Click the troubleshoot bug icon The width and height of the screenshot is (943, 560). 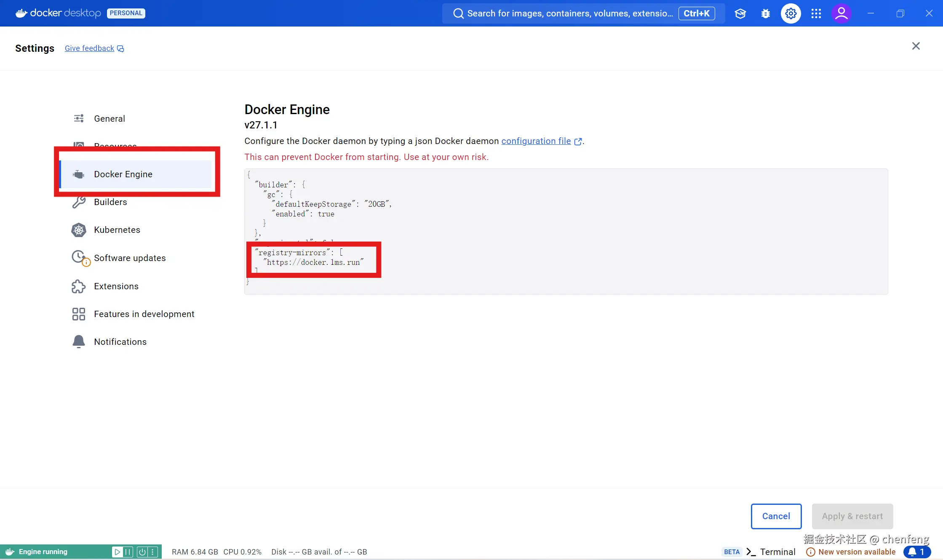pos(765,13)
